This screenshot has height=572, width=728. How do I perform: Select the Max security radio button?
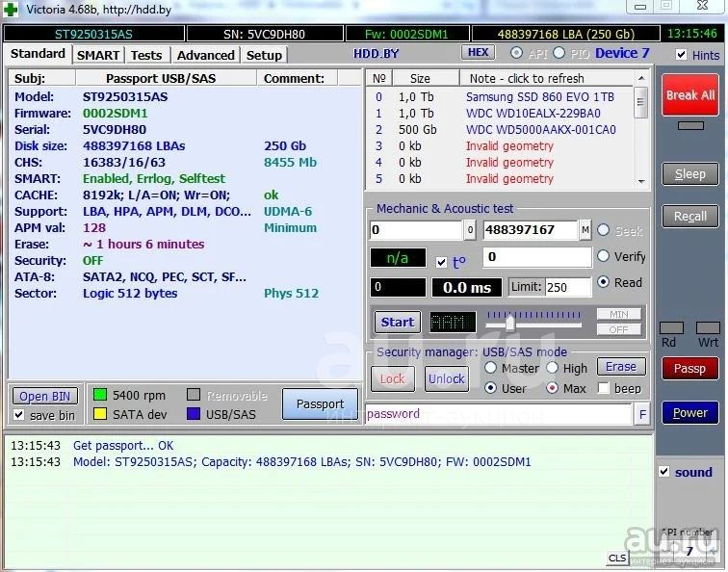click(x=552, y=388)
